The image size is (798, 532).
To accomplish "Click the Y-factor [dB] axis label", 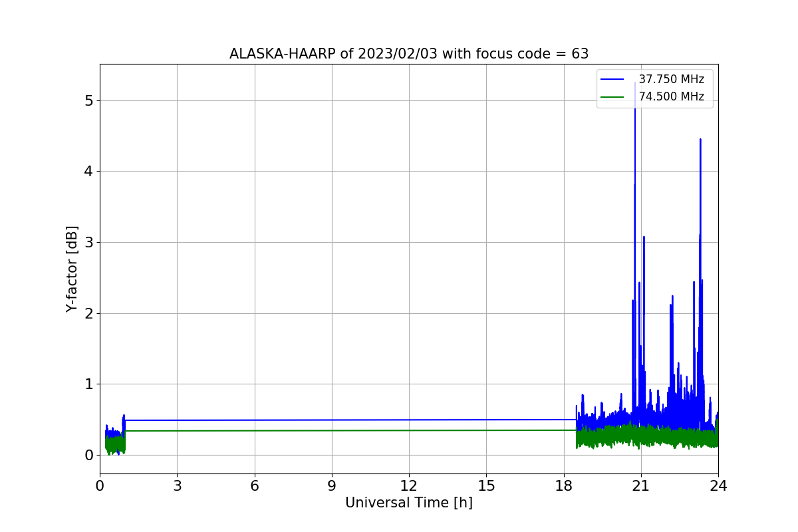I will 72,269.
